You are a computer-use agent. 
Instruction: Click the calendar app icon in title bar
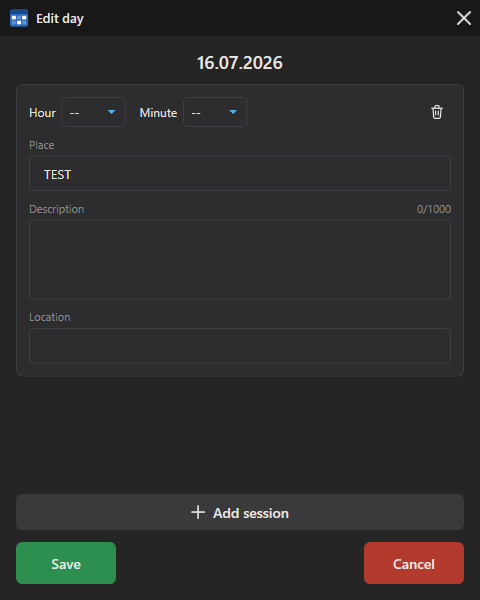click(x=19, y=18)
